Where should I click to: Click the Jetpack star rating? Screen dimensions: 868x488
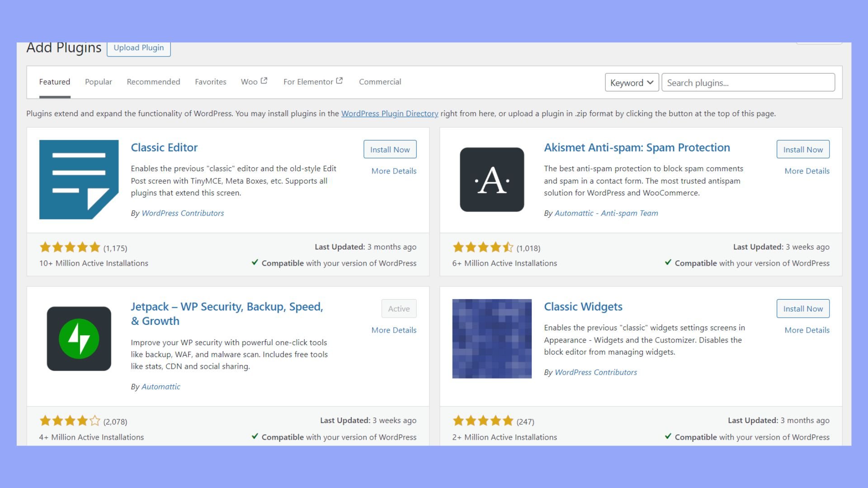pyautogui.click(x=70, y=421)
